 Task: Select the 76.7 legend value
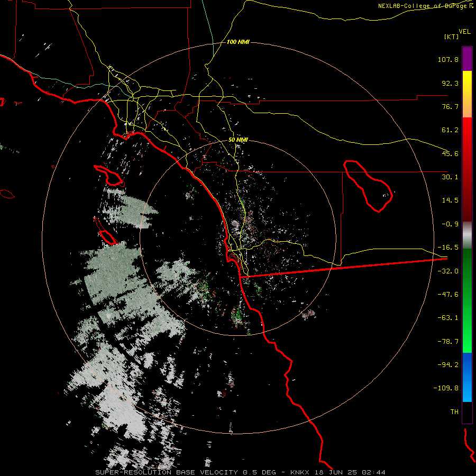click(450, 106)
